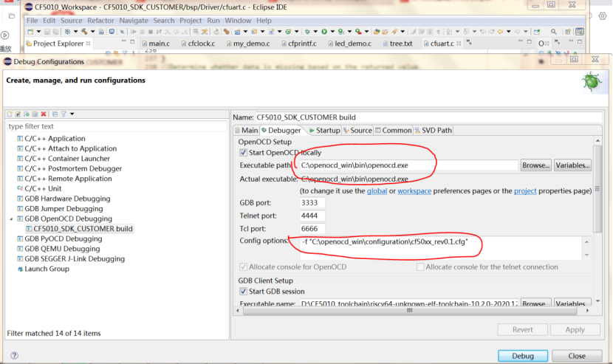Click the GDB port input field
This screenshot has height=364, width=613.
(x=311, y=203)
